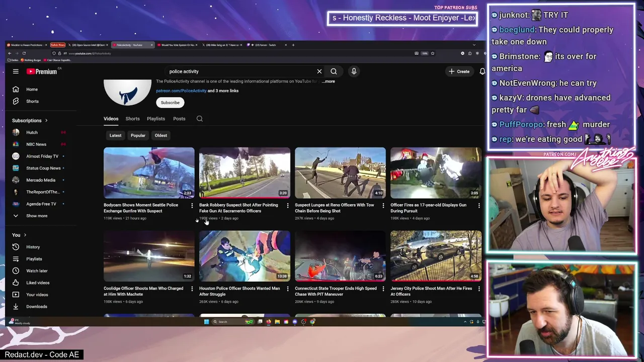This screenshot has height=362, width=644.
Task: Open the YouTube hamburger guide menu
Action: 16,71
